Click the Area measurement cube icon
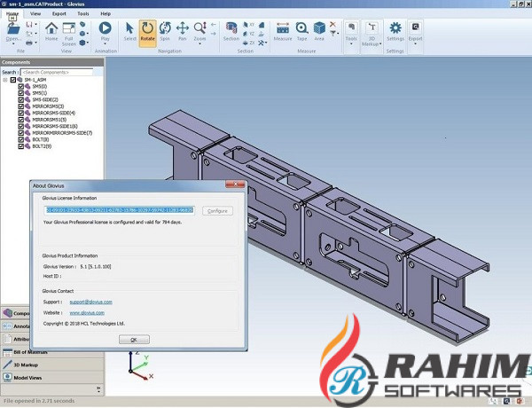 (319, 27)
